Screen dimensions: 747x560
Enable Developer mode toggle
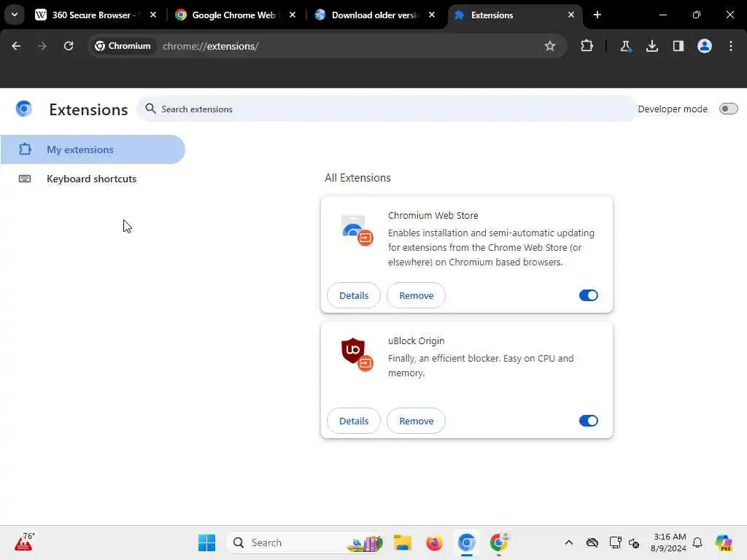(729, 109)
